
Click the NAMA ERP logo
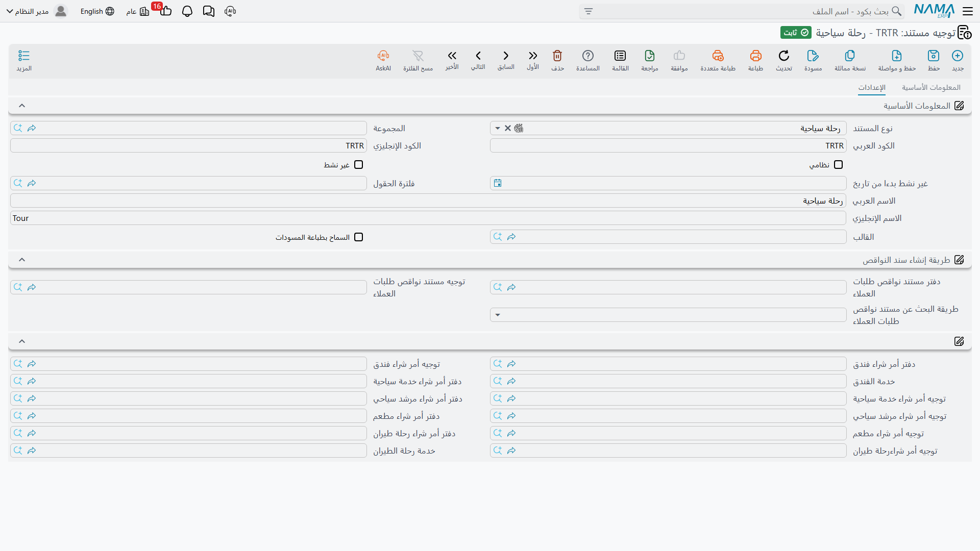pyautogui.click(x=934, y=11)
